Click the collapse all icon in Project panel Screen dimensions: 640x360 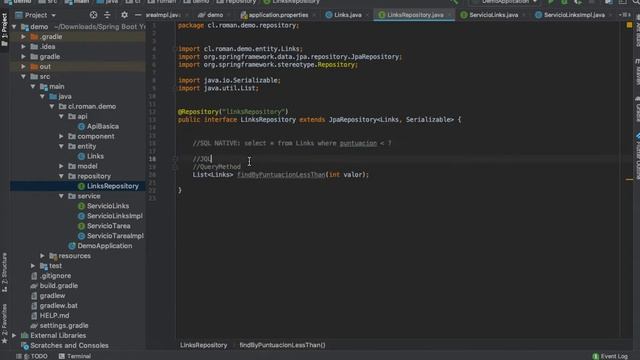coord(107,15)
